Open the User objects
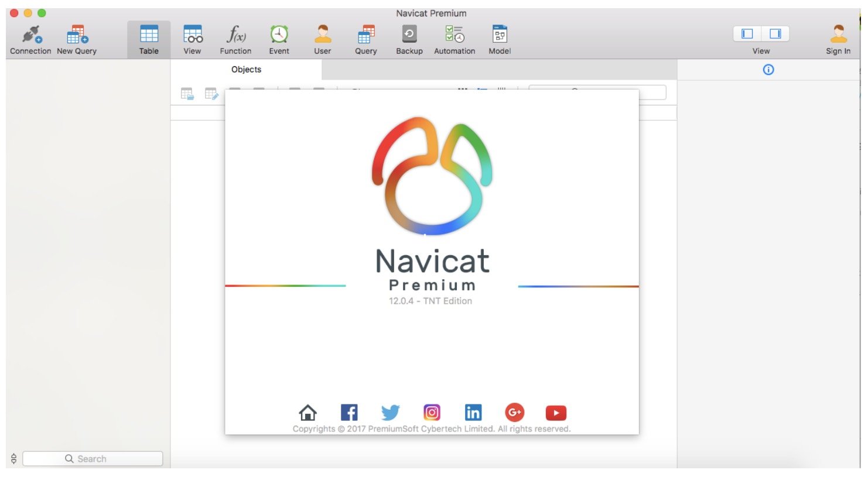Screen dimensions: 868x480 (323, 40)
